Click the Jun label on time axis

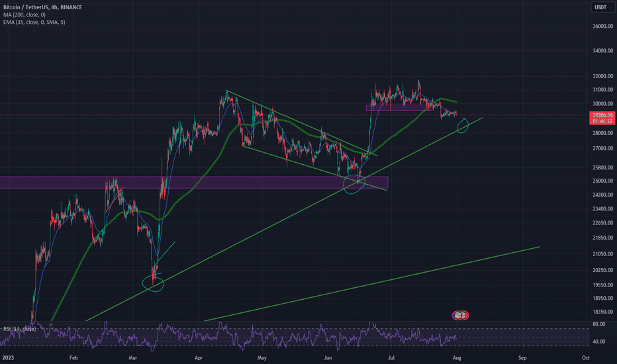pos(328,357)
